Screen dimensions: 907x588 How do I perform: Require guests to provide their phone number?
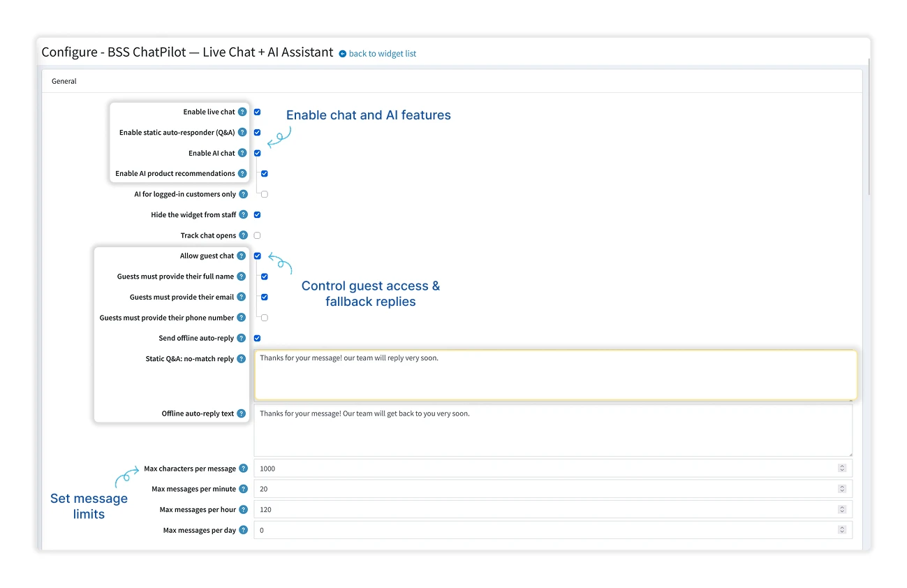pos(265,317)
